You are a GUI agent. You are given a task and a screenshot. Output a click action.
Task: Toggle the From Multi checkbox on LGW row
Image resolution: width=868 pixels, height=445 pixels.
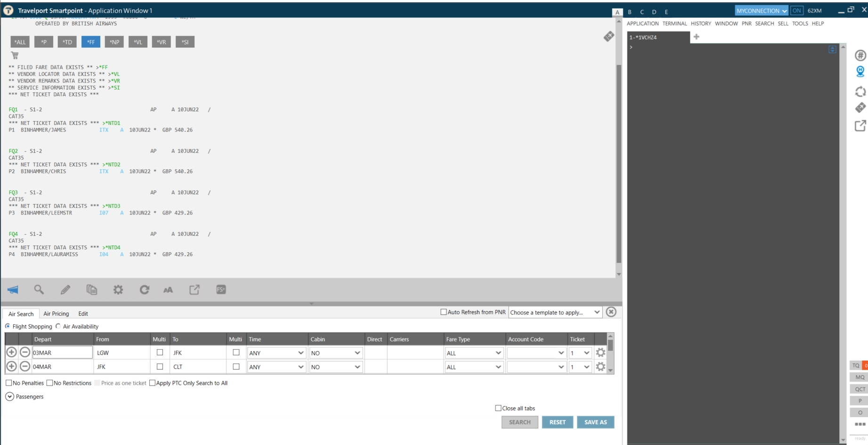point(160,352)
